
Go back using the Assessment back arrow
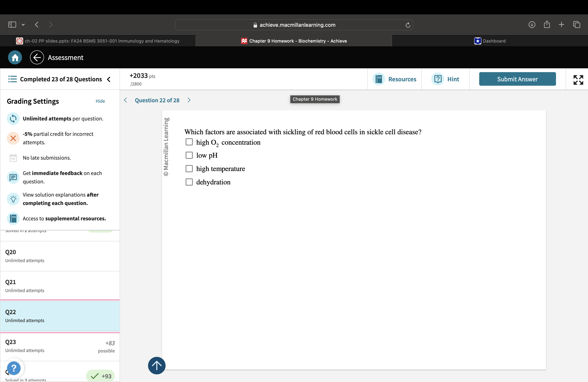[x=37, y=57]
